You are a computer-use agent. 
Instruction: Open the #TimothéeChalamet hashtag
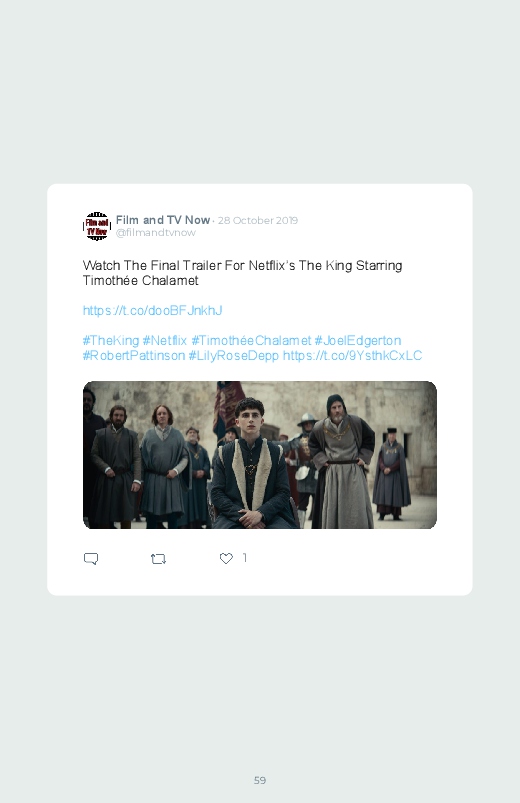point(251,341)
